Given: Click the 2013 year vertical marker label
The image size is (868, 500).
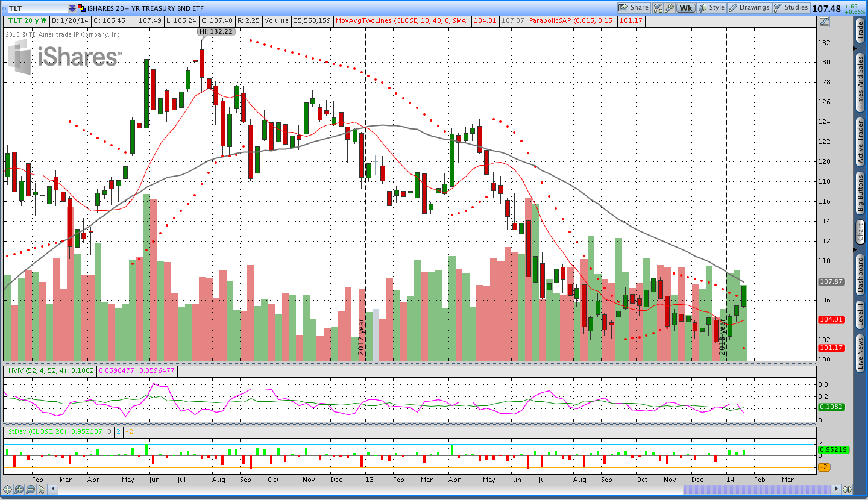Looking at the screenshot, I should (723, 336).
